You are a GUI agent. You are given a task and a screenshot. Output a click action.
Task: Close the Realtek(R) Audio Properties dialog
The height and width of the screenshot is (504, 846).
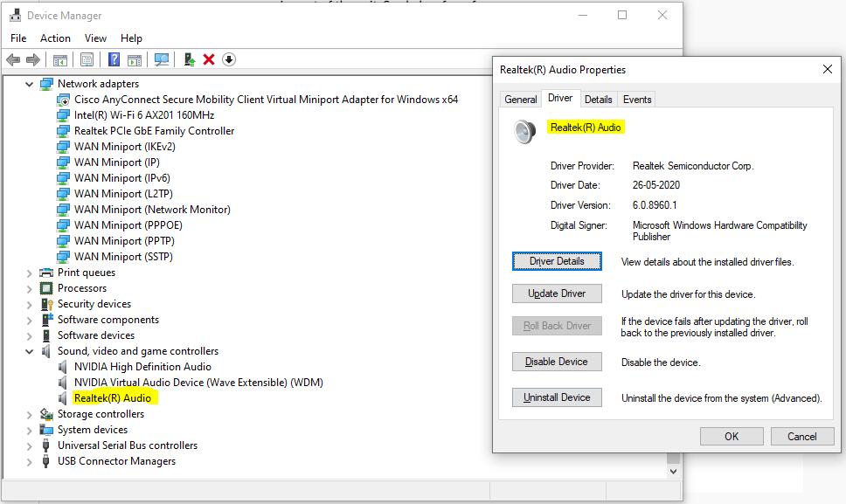click(827, 70)
